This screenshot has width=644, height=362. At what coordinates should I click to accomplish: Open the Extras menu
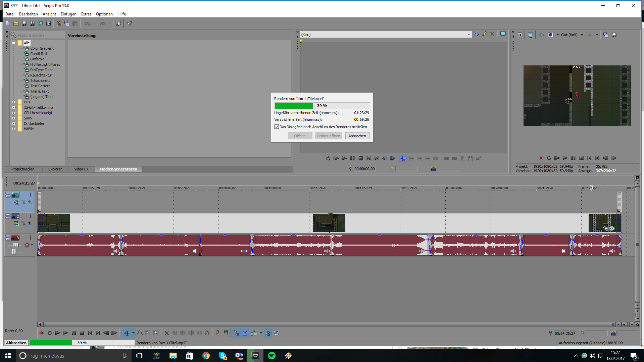pos(86,14)
